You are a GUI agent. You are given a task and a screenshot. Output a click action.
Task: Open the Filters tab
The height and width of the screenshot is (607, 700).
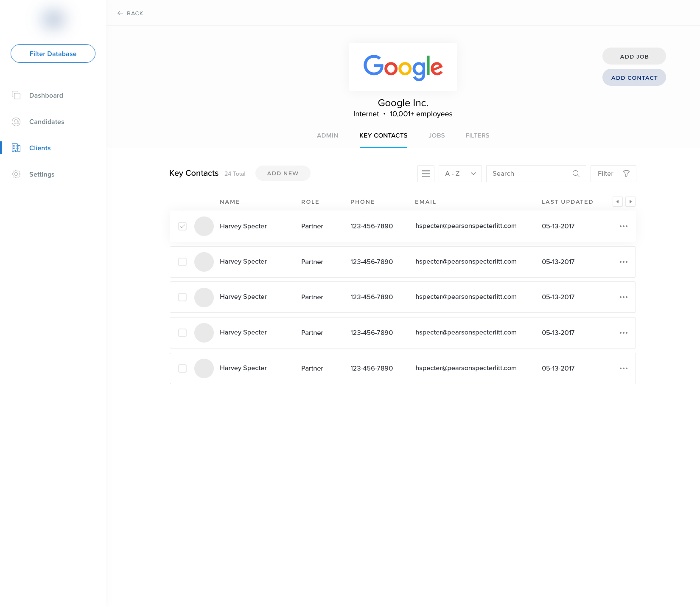tap(477, 135)
